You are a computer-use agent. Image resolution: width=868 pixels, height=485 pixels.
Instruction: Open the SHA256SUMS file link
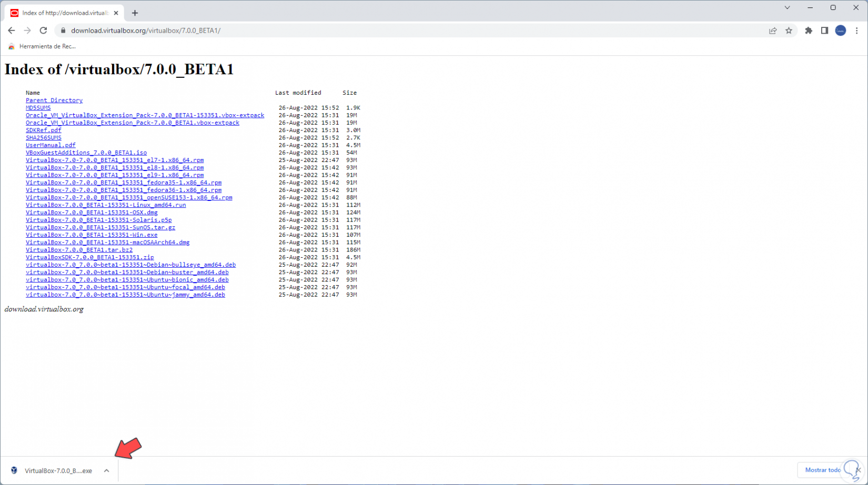44,138
